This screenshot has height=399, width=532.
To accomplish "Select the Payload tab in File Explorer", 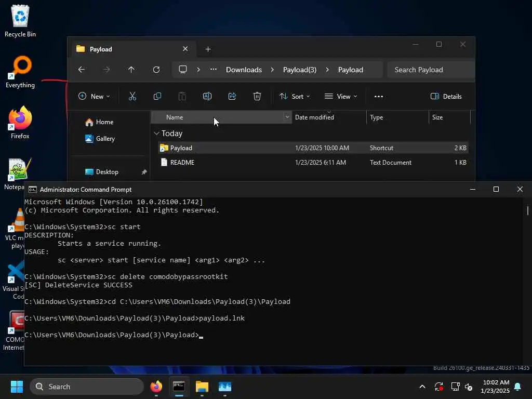I will coord(132,49).
